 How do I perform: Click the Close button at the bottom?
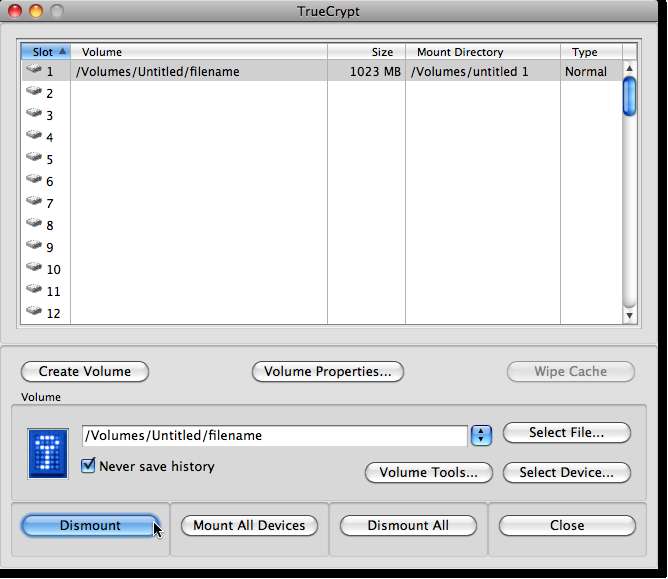click(567, 525)
